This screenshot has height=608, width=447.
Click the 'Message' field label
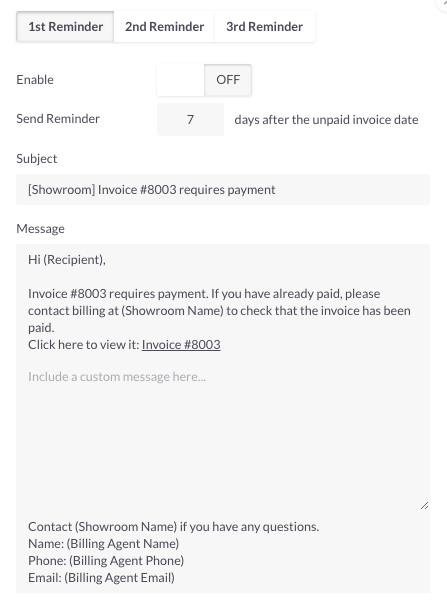tap(40, 229)
